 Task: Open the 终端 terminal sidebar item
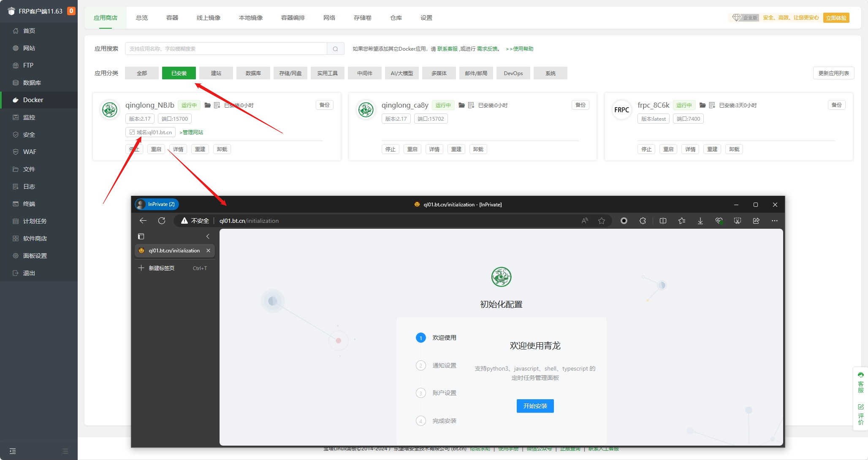coord(39,204)
